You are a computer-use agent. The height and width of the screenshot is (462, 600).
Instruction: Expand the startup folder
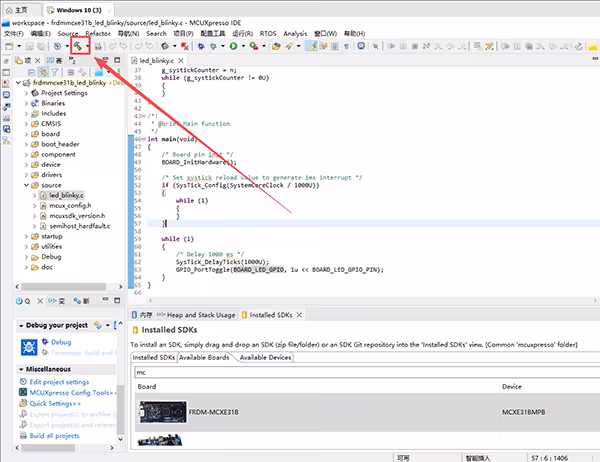[26, 236]
